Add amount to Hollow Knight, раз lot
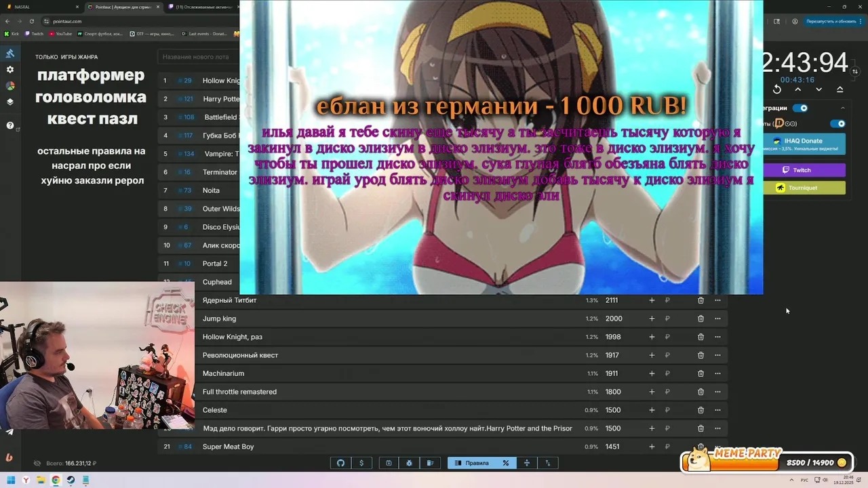The image size is (868, 488). tap(652, 337)
